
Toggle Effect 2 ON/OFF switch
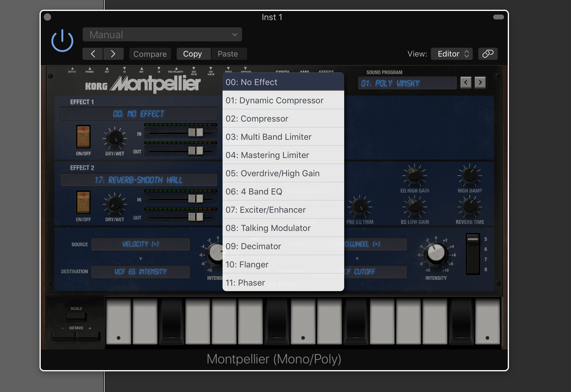[83, 202]
